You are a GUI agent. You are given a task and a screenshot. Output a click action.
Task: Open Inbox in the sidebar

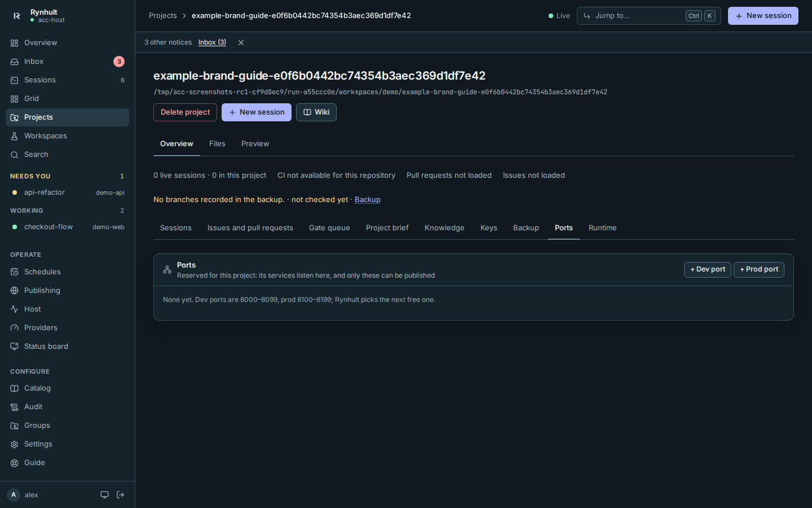[x=67, y=62]
